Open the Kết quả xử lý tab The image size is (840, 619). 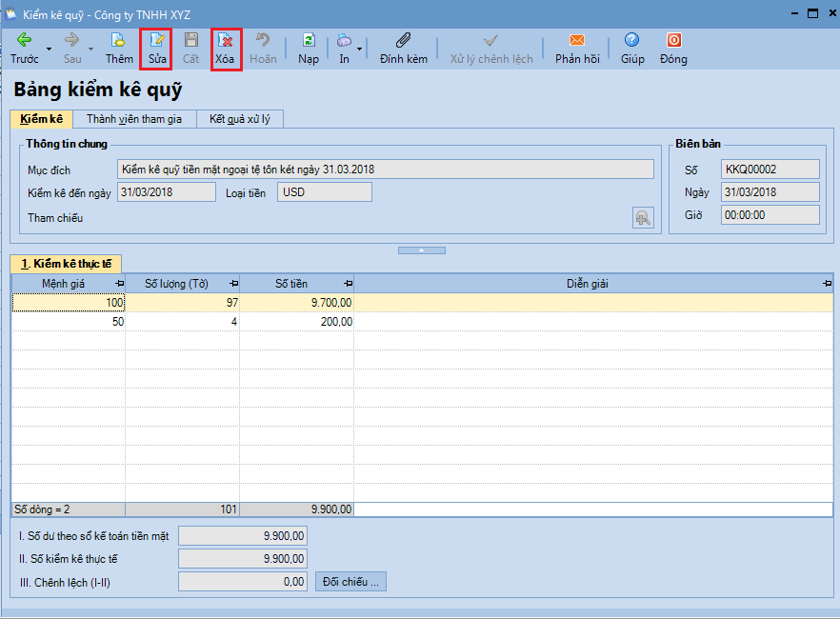(239, 119)
